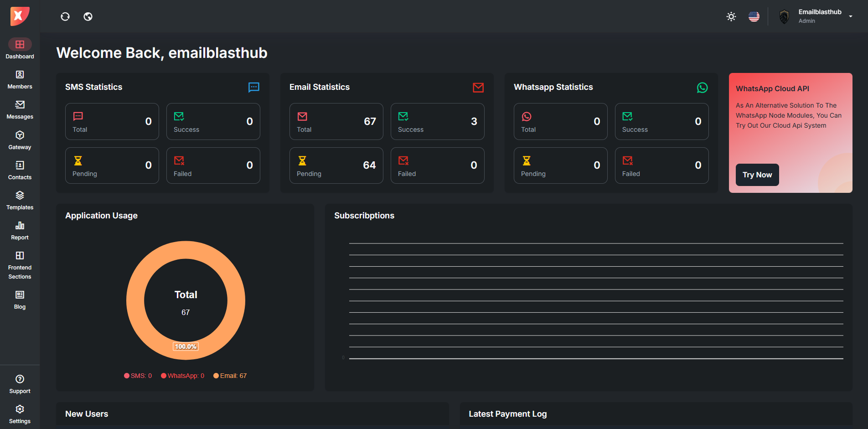Open Messages in the sidebar
This screenshot has width=868, height=429.
click(20, 110)
